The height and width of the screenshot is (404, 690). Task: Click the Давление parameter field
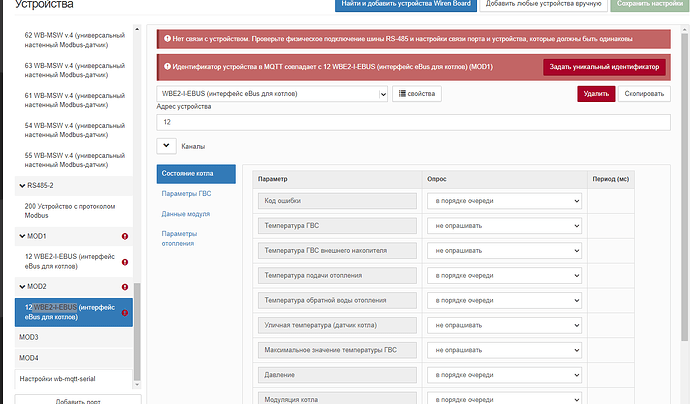click(338, 375)
